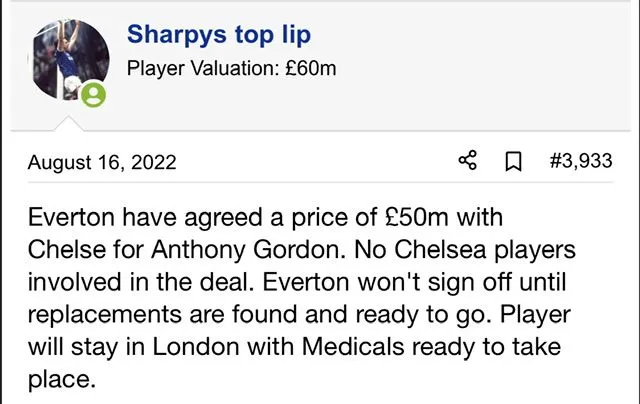Click the pointer arrow beneath the avatar
The width and height of the screenshot is (640, 404).
(x=72, y=124)
